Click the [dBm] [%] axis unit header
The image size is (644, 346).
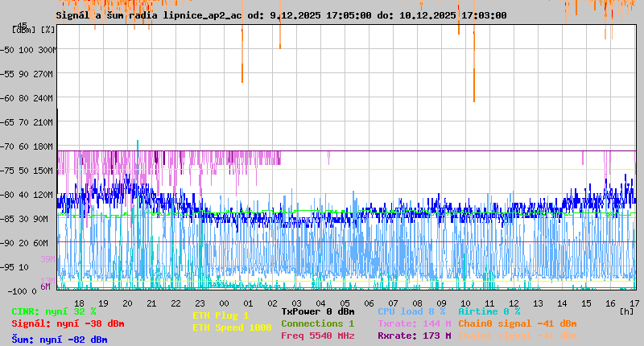pyautogui.click(x=35, y=29)
